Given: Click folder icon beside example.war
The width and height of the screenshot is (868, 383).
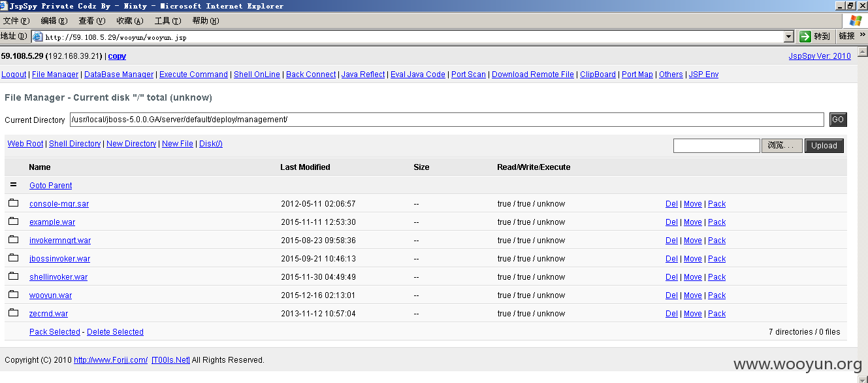Looking at the screenshot, I should (13, 222).
